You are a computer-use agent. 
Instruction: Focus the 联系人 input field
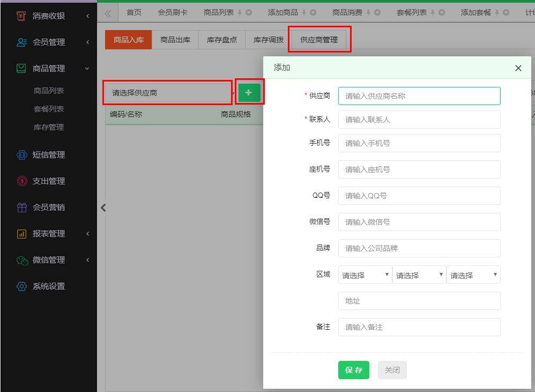click(x=419, y=120)
